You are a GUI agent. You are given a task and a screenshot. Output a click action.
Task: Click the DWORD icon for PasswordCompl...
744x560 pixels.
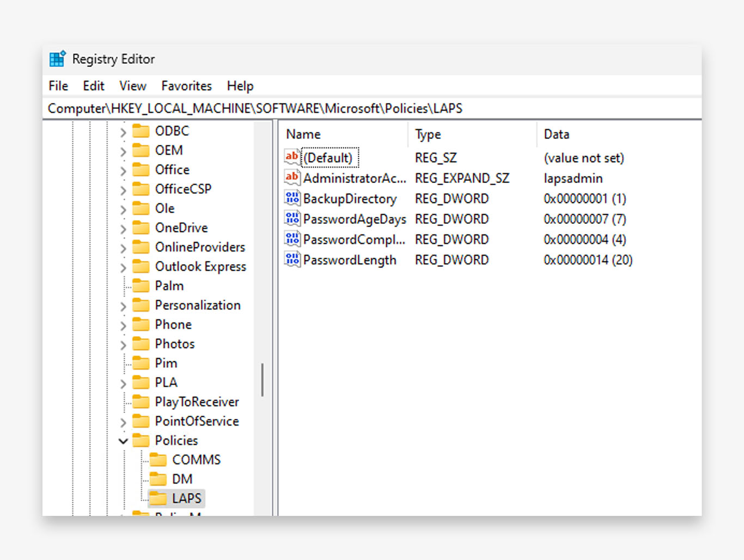(292, 239)
